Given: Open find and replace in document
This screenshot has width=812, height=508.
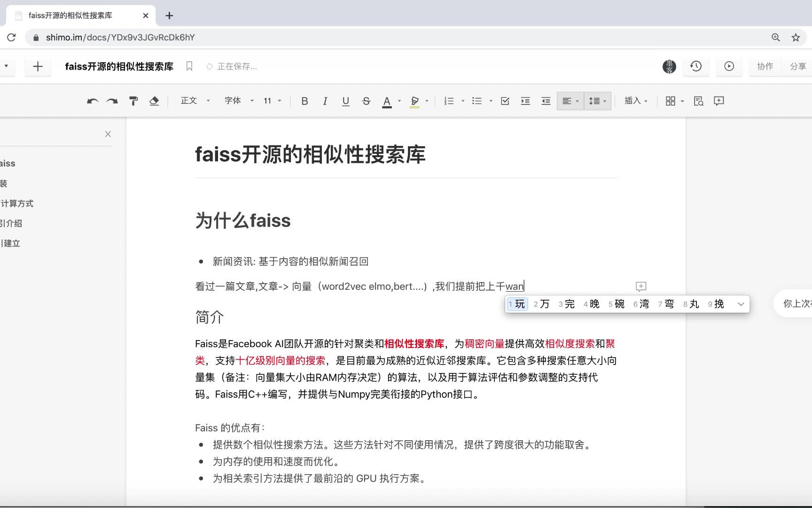Looking at the screenshot, I should (x=698, y=101).
